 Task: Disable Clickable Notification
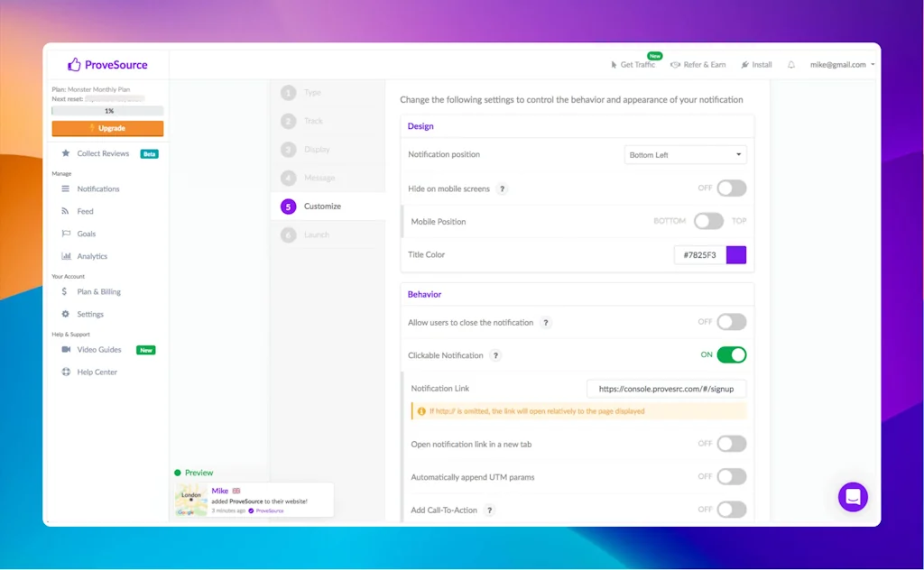click(x=731, y=354)
